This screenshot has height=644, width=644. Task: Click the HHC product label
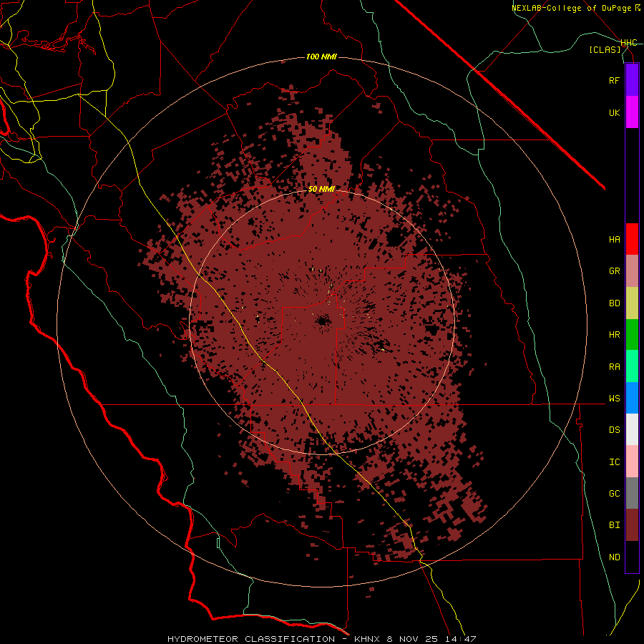click(628, 43)
